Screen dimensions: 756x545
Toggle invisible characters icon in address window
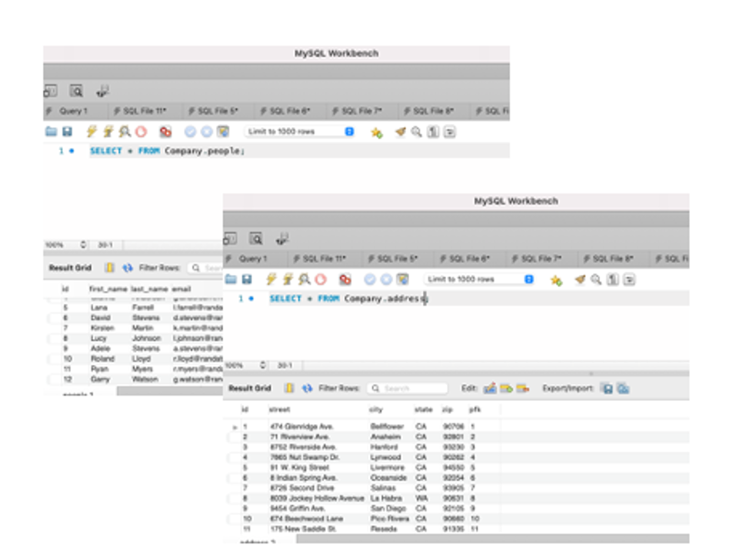point(613,279)
